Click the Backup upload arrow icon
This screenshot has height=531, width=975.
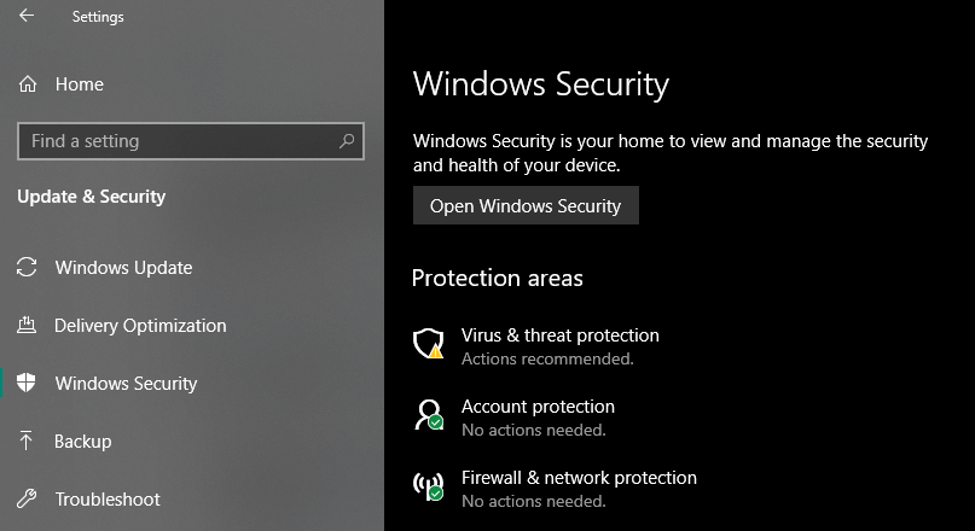click(x=27, y=441)
